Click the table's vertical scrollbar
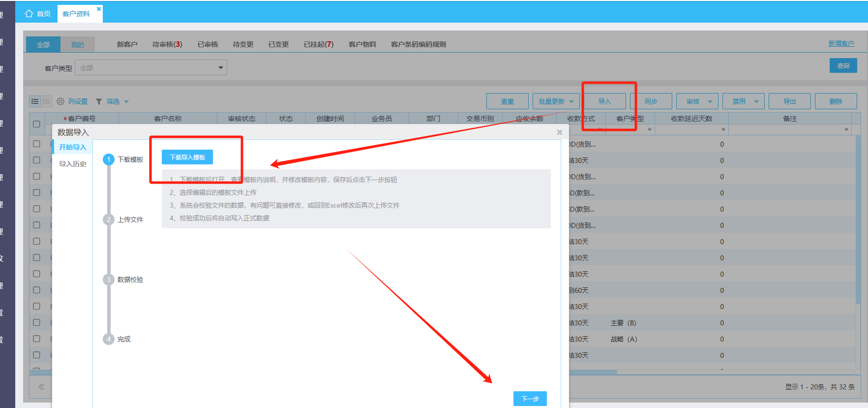868x408 pixels. [x=858, y=219]
